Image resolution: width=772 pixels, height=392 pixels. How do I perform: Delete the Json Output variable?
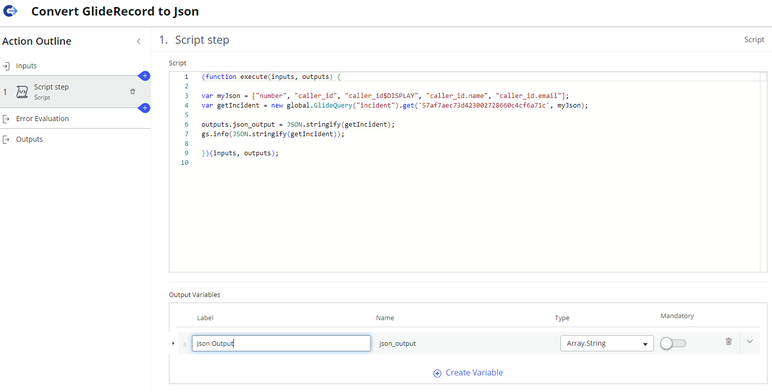click(x=729, y=341)
